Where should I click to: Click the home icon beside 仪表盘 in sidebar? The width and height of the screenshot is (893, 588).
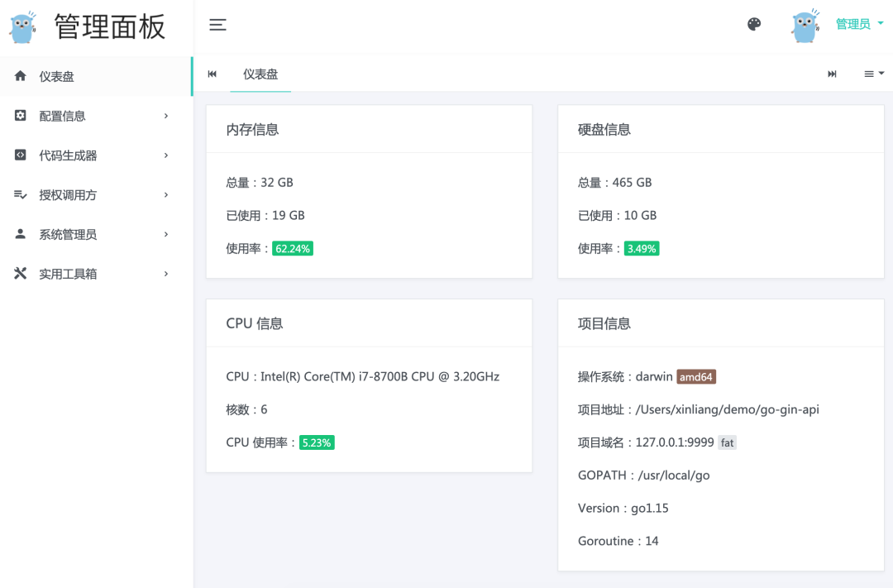pos(19,75)
